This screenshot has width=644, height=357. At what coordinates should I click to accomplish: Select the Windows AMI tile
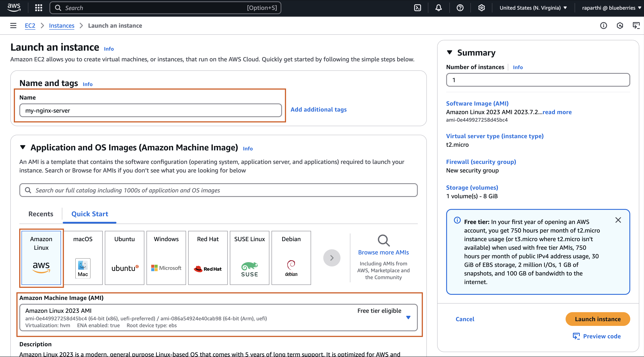166,258
